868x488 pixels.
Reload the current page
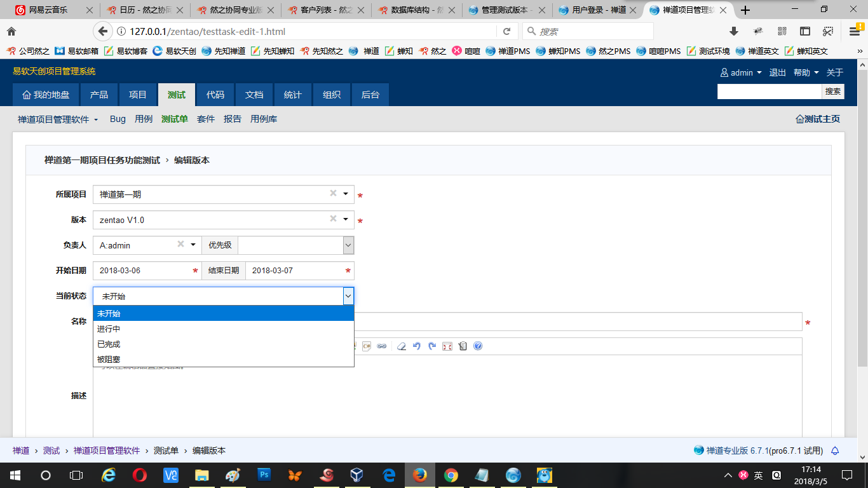(x=506, y=31)
